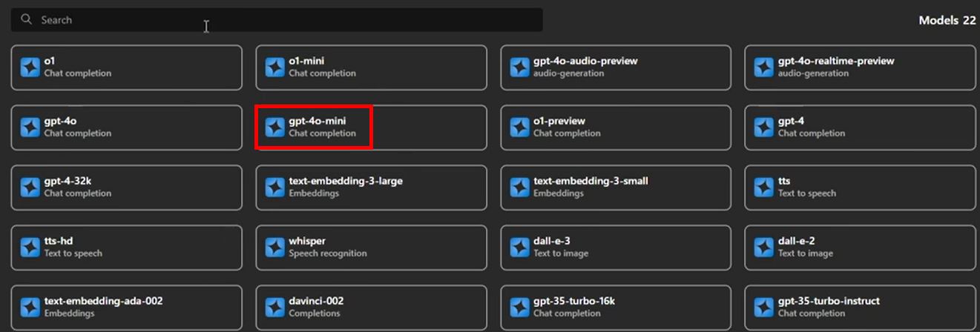Open the gpt-4o-realtime-preview model name

tap(836, 61)
